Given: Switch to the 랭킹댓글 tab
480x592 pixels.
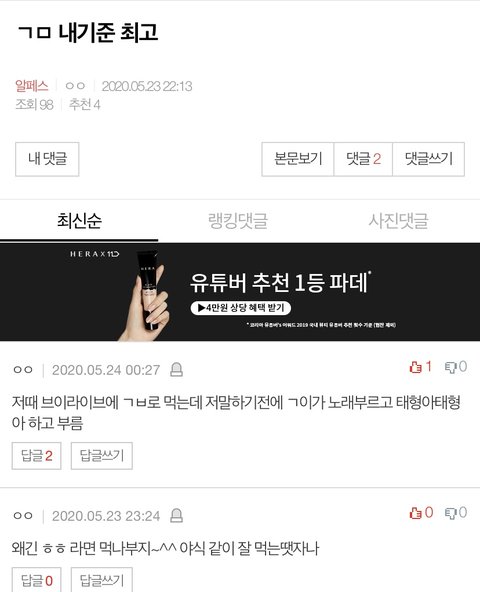Looking at the screenshot, I should 238,220.
